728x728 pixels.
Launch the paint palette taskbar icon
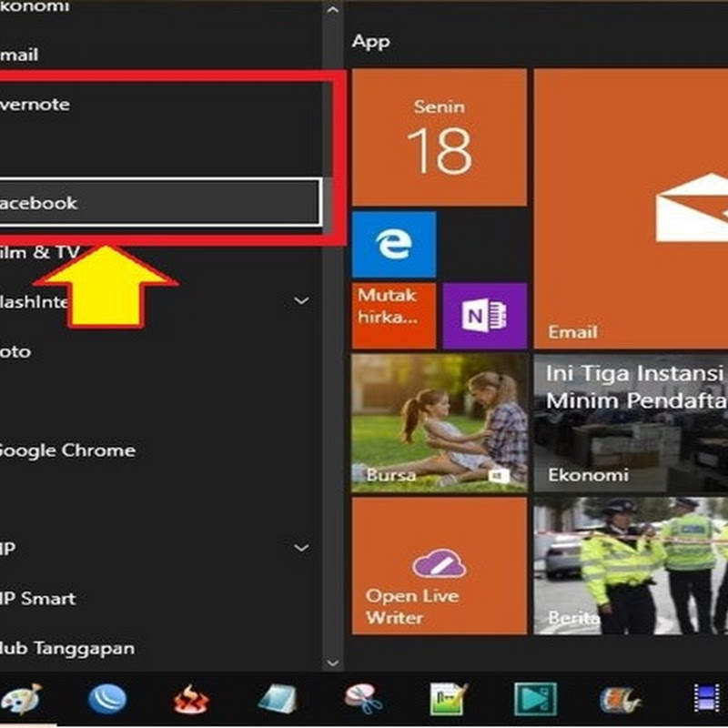click(21, 699)
